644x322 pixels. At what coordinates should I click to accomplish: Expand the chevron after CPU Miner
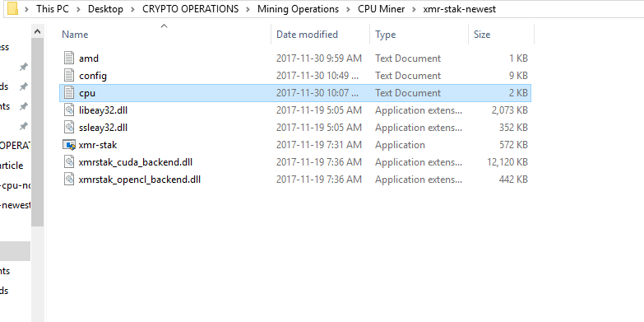(414, 8)
